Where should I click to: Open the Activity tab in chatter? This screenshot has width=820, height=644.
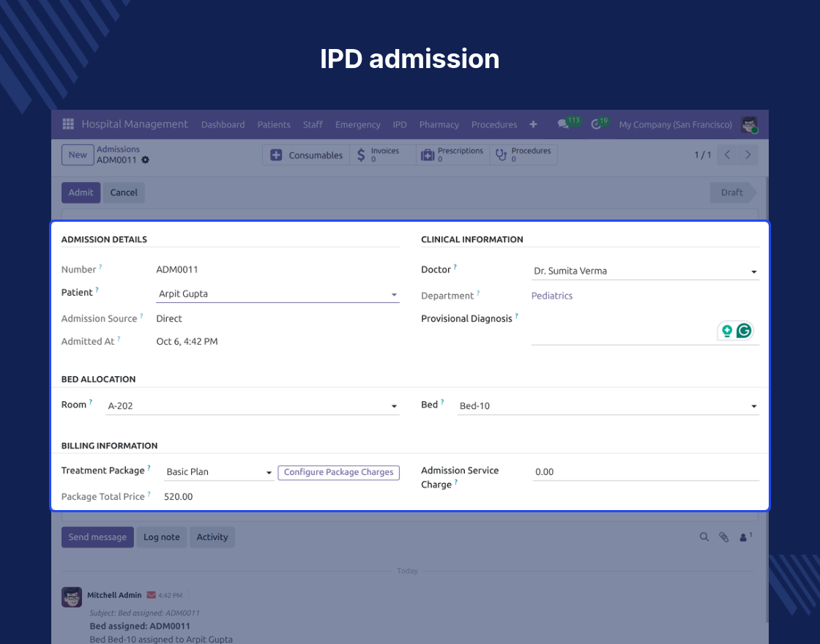(212, 537)
